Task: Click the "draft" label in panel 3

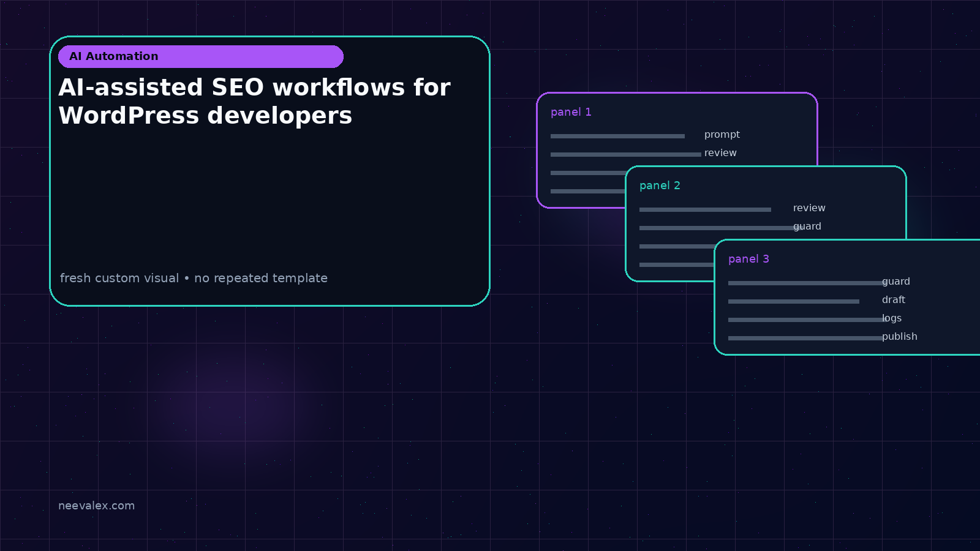Action: 894,300
